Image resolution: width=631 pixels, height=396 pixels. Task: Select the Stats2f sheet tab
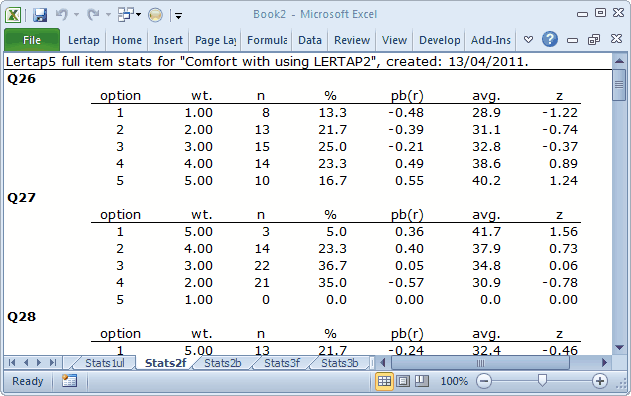point(165,363)
